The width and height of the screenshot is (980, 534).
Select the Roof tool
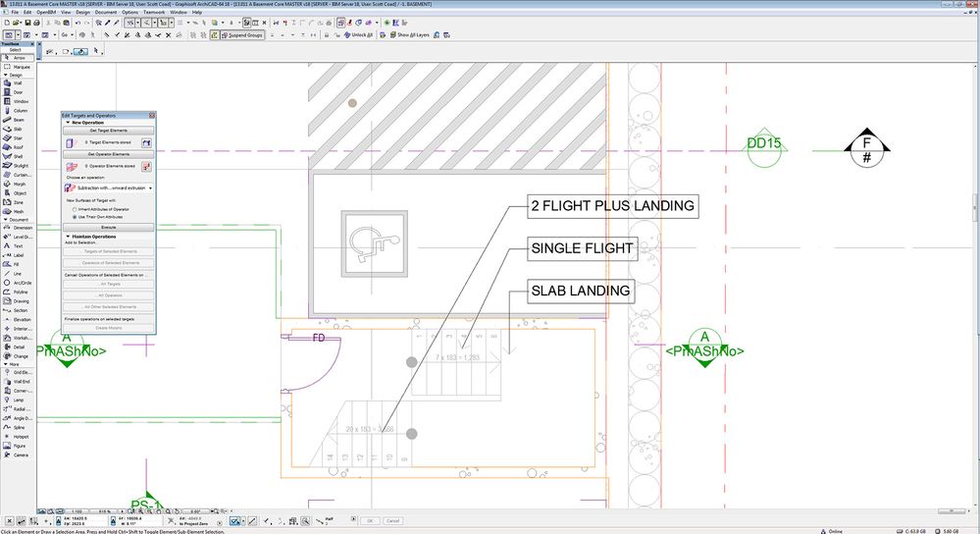tap(18, 147)
